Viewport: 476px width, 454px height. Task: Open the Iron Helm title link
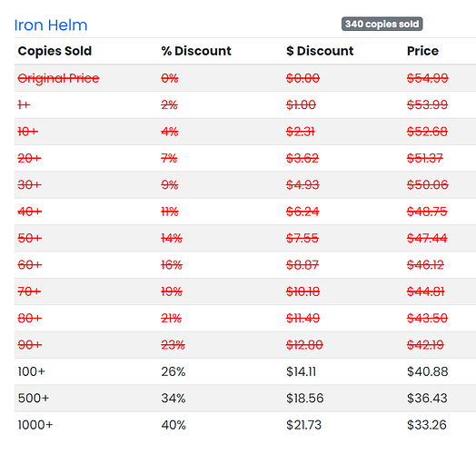coord(51,25)
